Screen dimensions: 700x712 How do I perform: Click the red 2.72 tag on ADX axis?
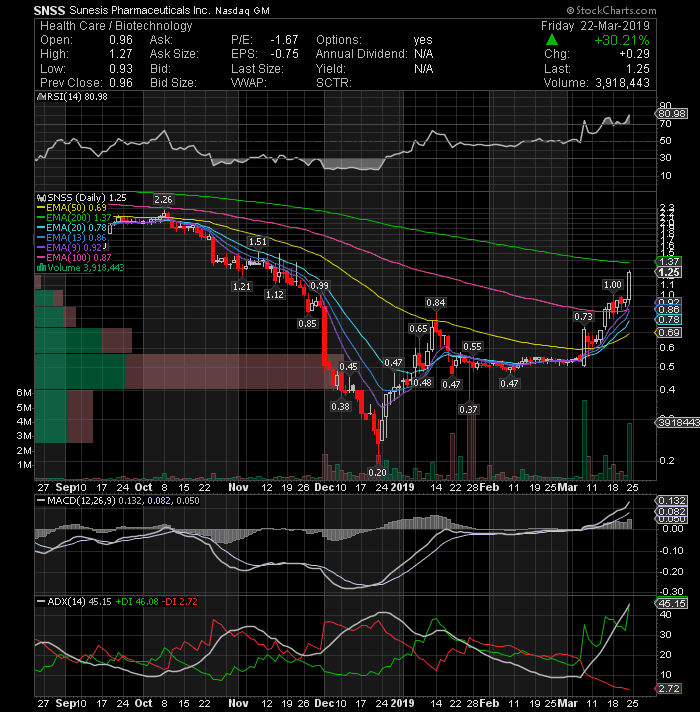(x=668, y=689)
